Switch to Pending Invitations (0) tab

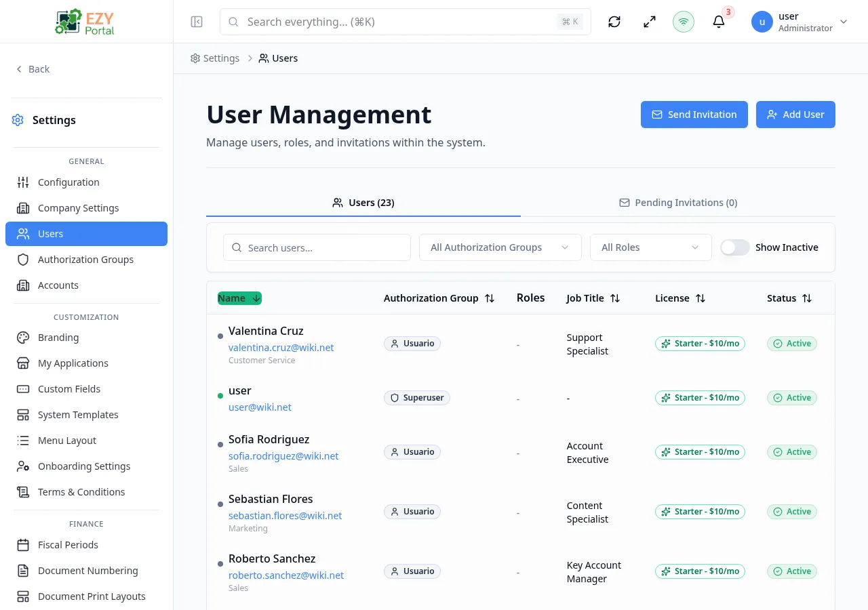click(678, 203)
